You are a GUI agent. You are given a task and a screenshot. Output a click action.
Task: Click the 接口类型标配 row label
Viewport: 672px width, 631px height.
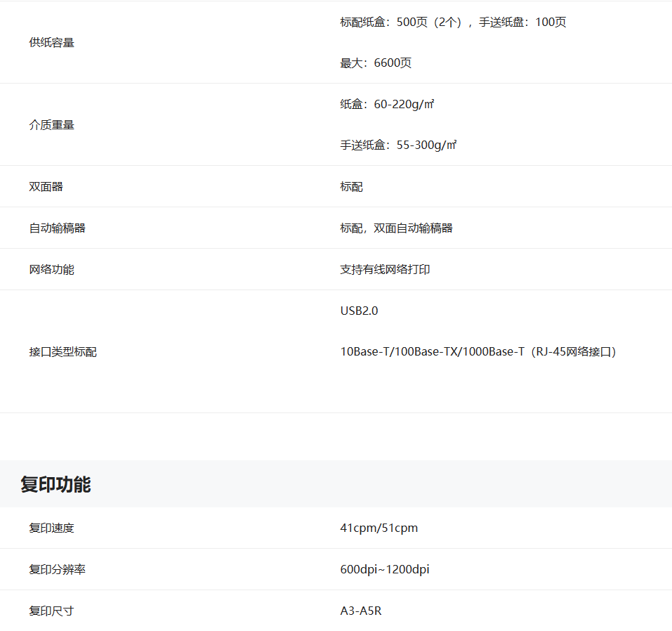[x=62, y=352]
